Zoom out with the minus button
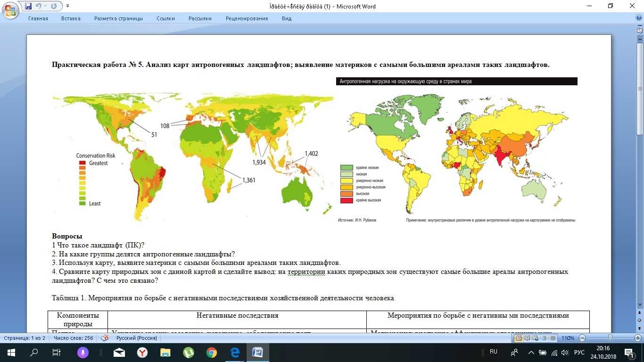 pos(582,338)
